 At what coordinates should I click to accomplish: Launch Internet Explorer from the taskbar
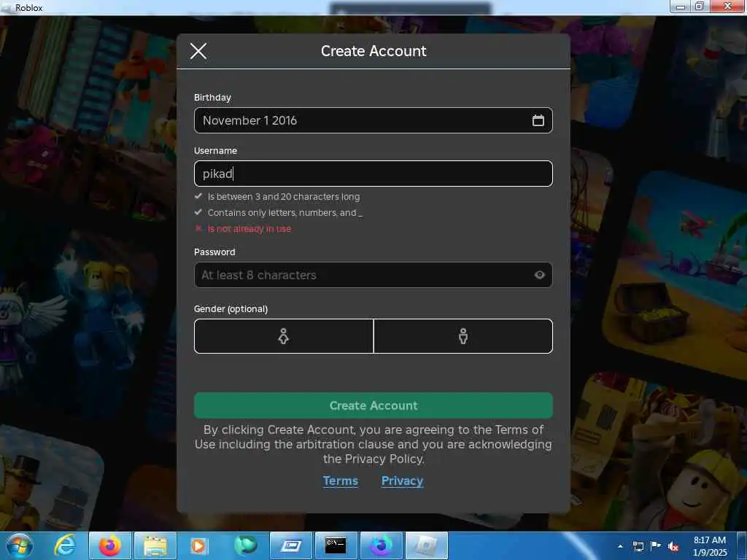(x=65, y=545)
